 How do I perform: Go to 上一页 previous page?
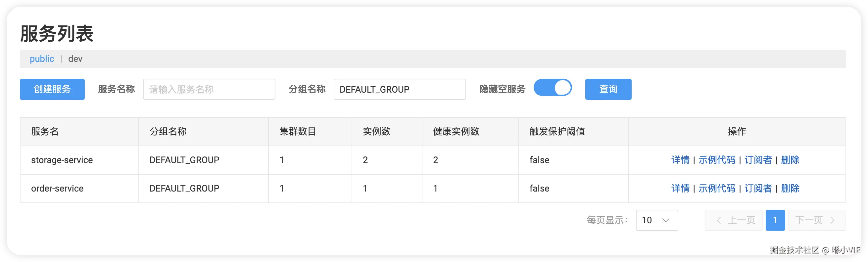pos(734,220)
